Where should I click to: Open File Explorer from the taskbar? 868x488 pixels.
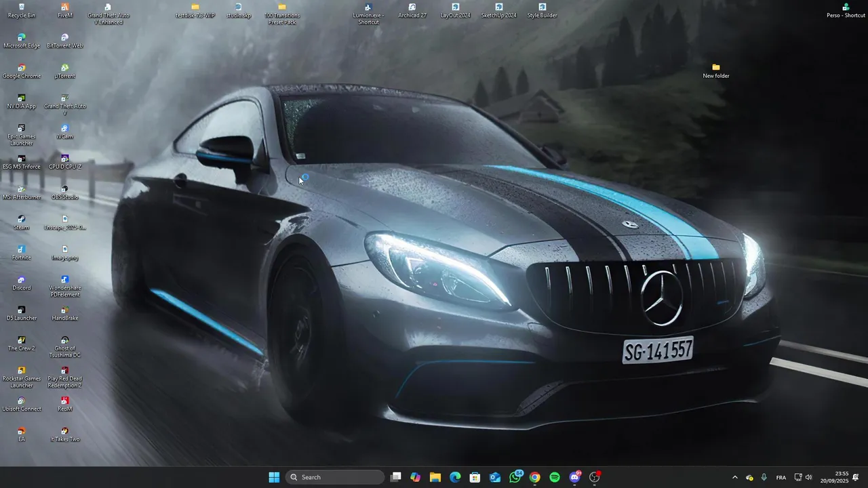(435, 477)
